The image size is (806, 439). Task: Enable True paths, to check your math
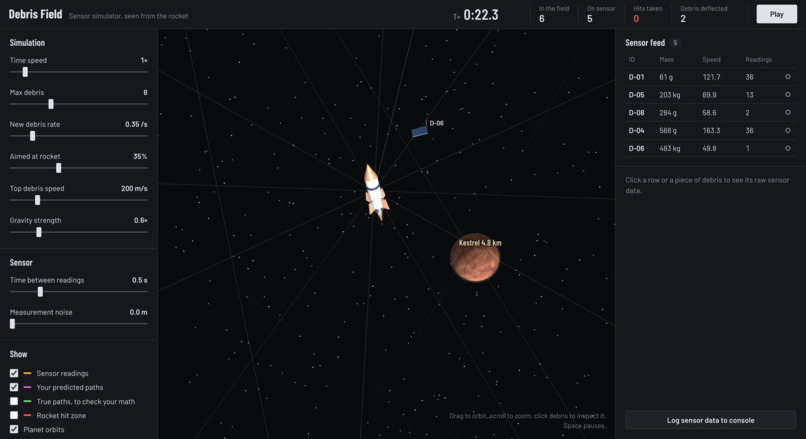pos(14,401)
